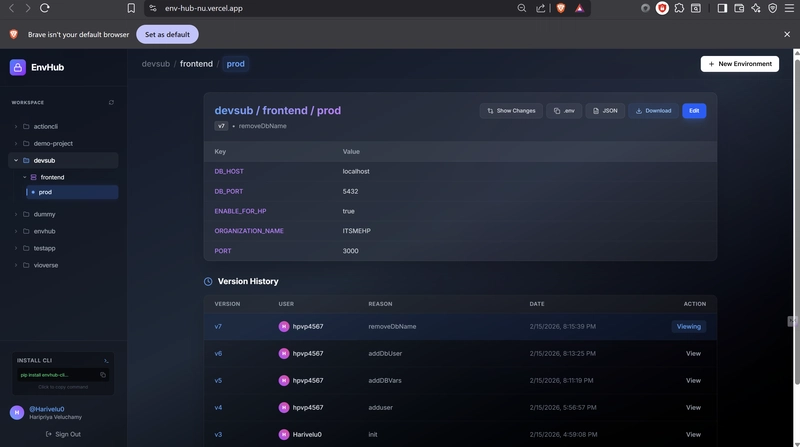Screen dimensions: 800x447
Task: Open Brave Shields lion icon
Action: [x=560, y=8]
